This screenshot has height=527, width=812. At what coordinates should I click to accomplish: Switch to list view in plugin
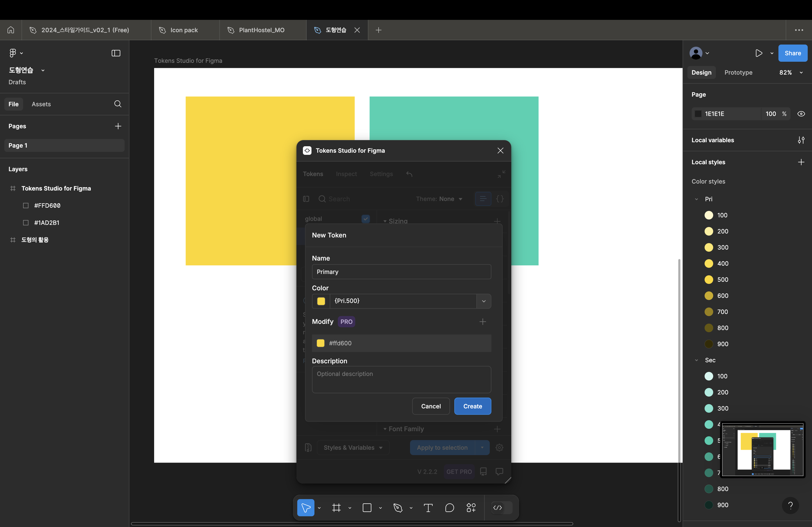pyautogui.click(x=483, y=199)
